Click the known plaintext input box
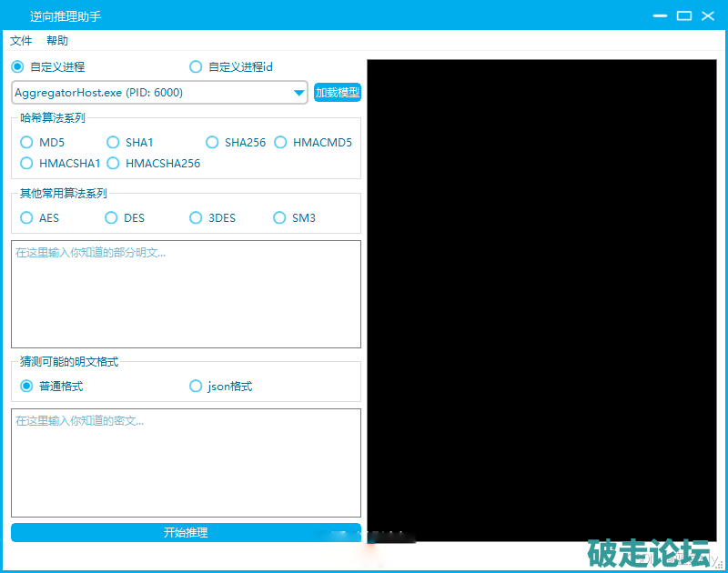The width and height of the screenshot is (728, 573). [186, 294]
